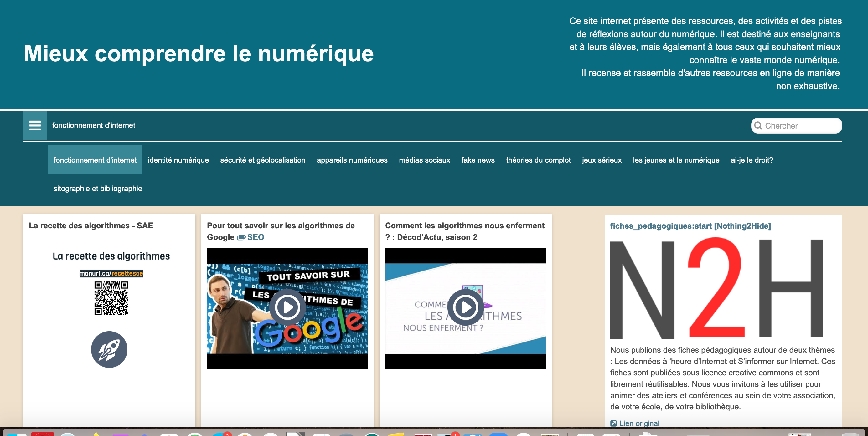Click the recettesae QR code
This screenshot has width=868, height=436.
[111, 298]
